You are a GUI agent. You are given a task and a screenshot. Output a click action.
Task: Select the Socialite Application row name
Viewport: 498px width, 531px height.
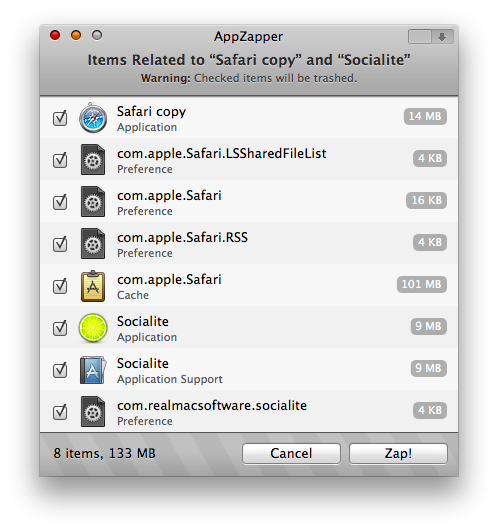(x=143, y=321)
